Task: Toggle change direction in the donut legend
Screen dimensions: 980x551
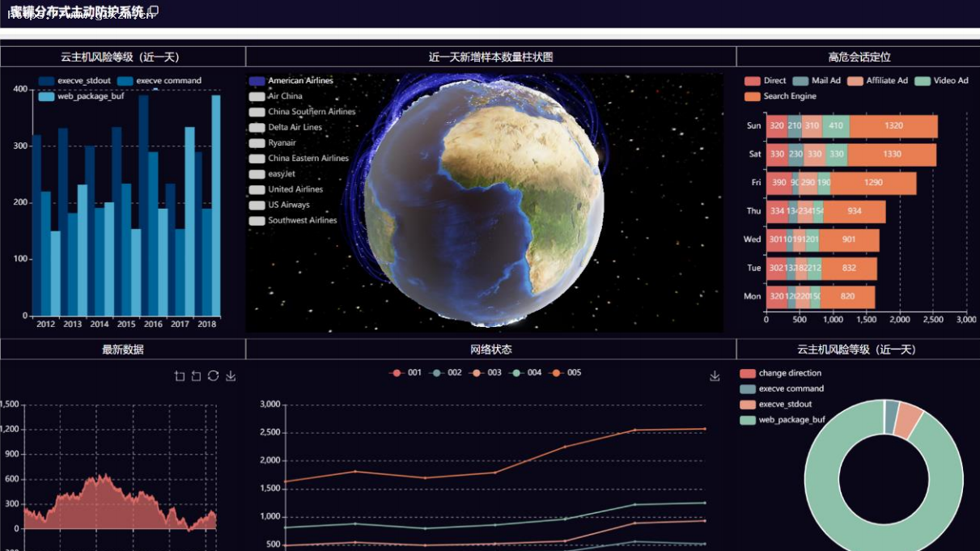Action: point(781,373)
